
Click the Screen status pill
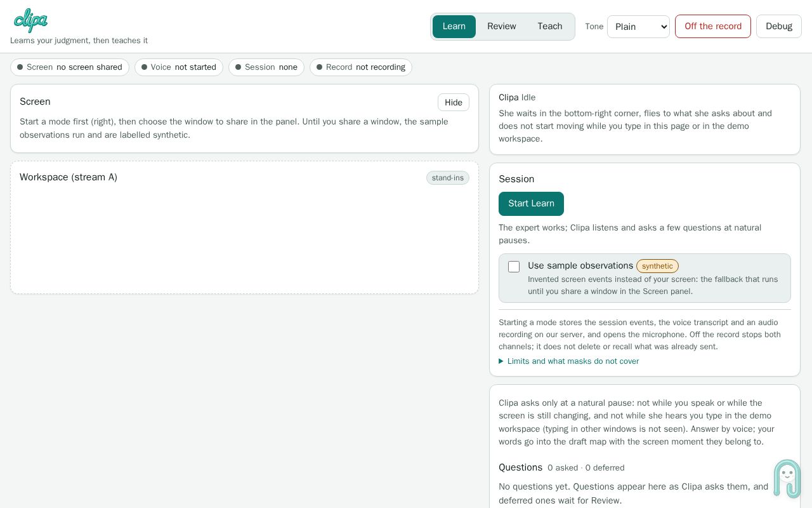coord(70,67)
